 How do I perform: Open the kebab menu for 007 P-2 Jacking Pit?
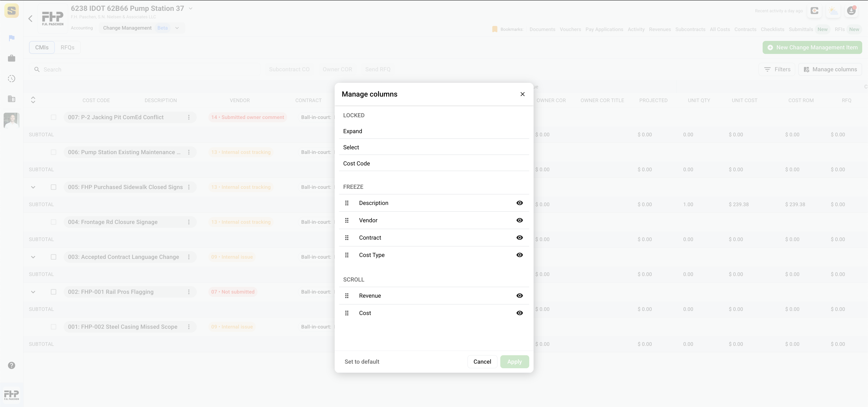click(x=189, y=117)
